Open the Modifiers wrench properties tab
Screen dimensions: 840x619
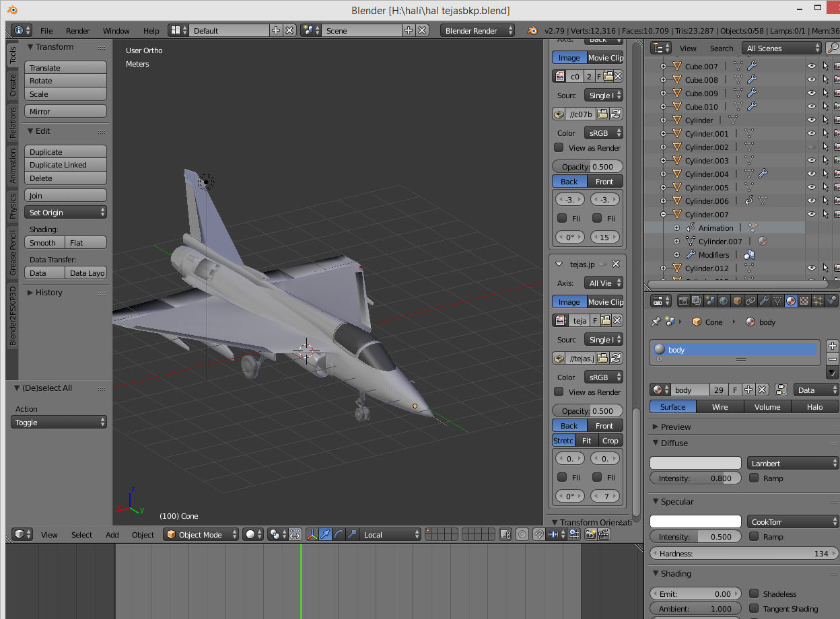click(764, 301)
